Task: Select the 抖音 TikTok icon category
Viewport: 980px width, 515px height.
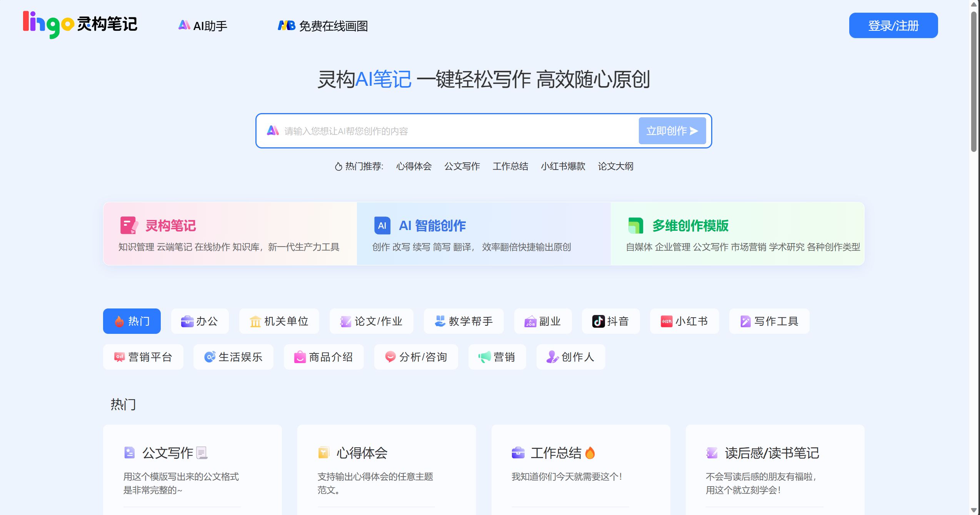Action: click(x=610, y=321)
